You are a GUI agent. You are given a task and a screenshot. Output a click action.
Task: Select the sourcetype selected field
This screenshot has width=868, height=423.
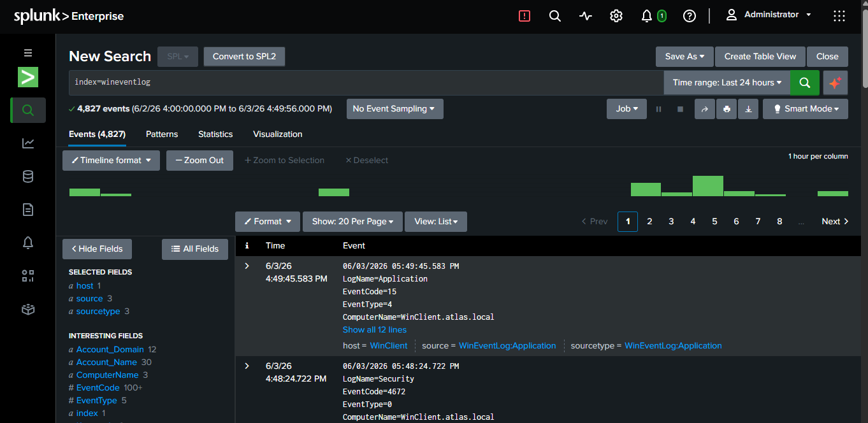(98, 312)
